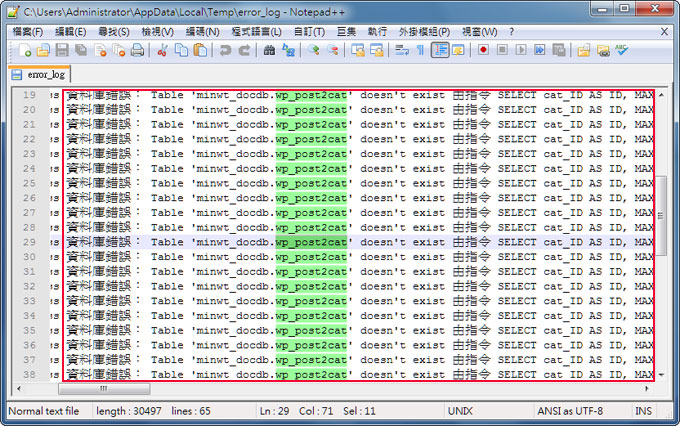The image size is (680, 426).
Task: Click the Paste clipboard icon
Action: 200,50
